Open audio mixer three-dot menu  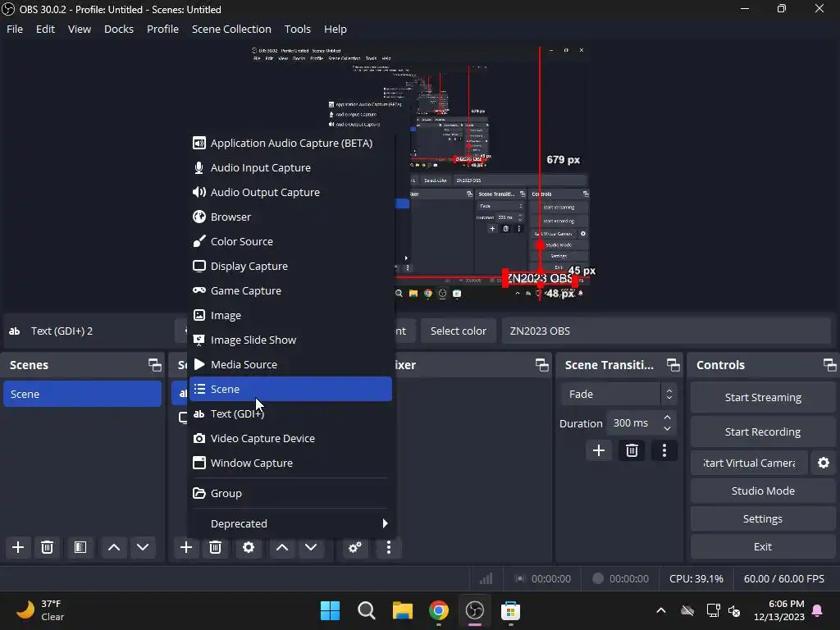389,547
